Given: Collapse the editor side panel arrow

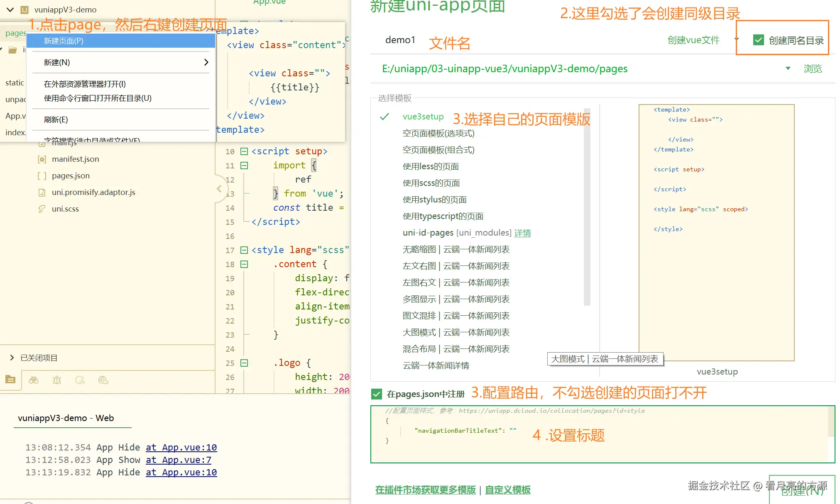Looking at the screenshot, I should point(219,189).
